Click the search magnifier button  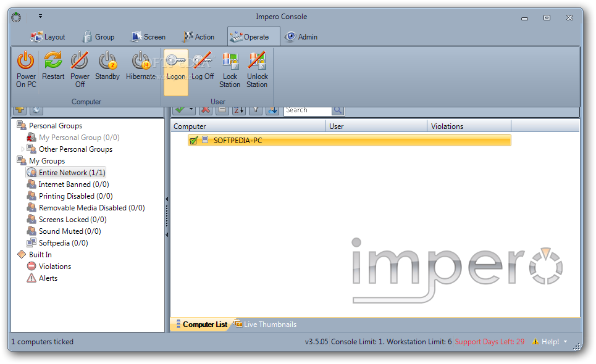tap(338, 110)
